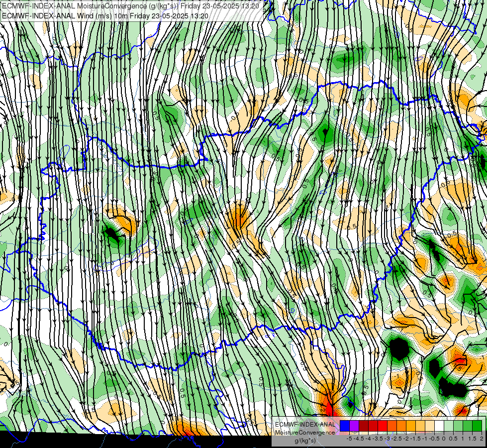Click the purple legend swatch

click(354, 426)
